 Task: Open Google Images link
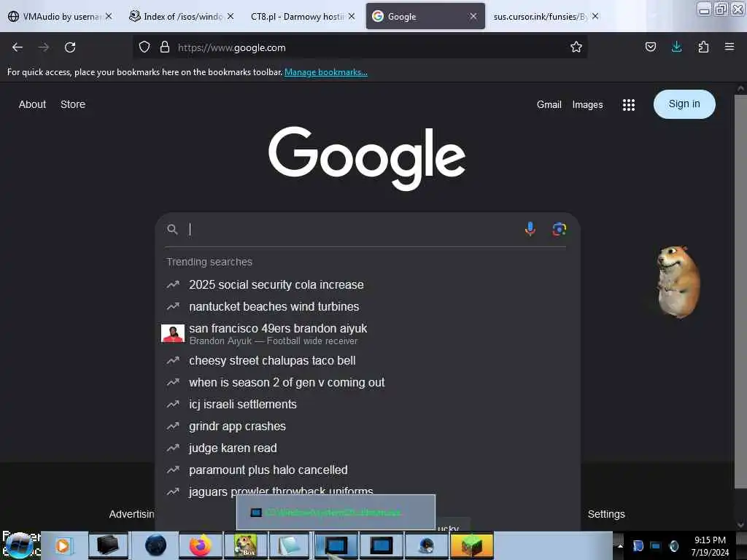pyautogui.click(x=587, y=104)
